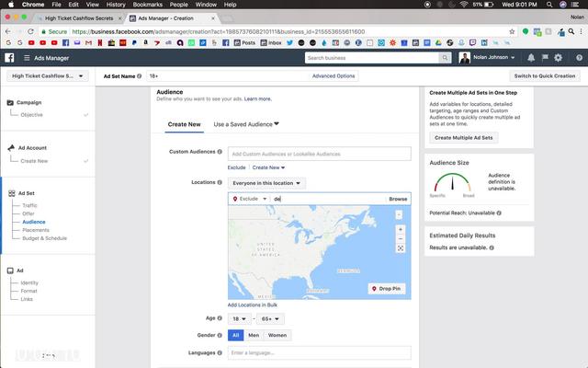The height and width of the screenshot is (368, 588).
Task: Select Placements in the Ad Set sidebar
Action: [x=36, y=230]
